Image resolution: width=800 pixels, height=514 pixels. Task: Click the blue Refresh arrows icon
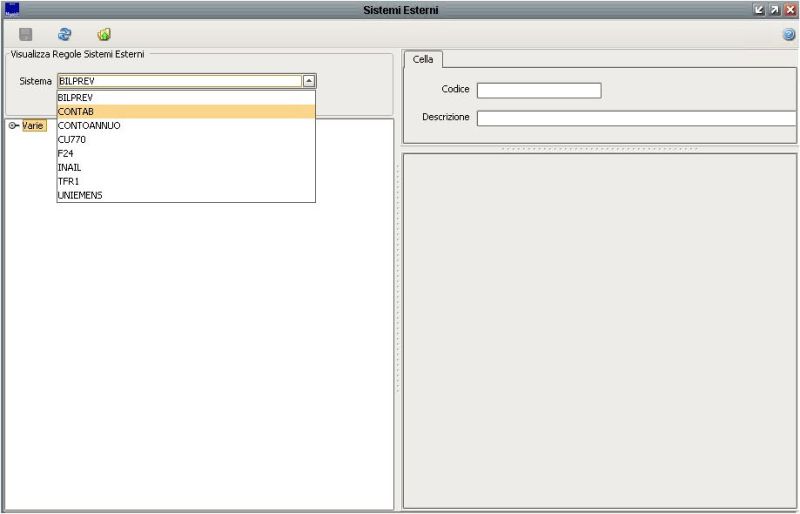[x=65, y=34]
